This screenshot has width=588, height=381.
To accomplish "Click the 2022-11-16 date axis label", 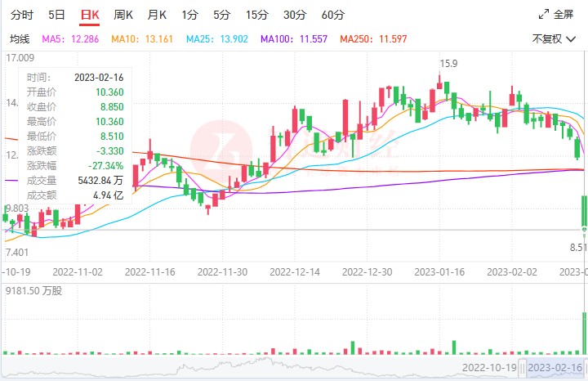I will [150, 271].
